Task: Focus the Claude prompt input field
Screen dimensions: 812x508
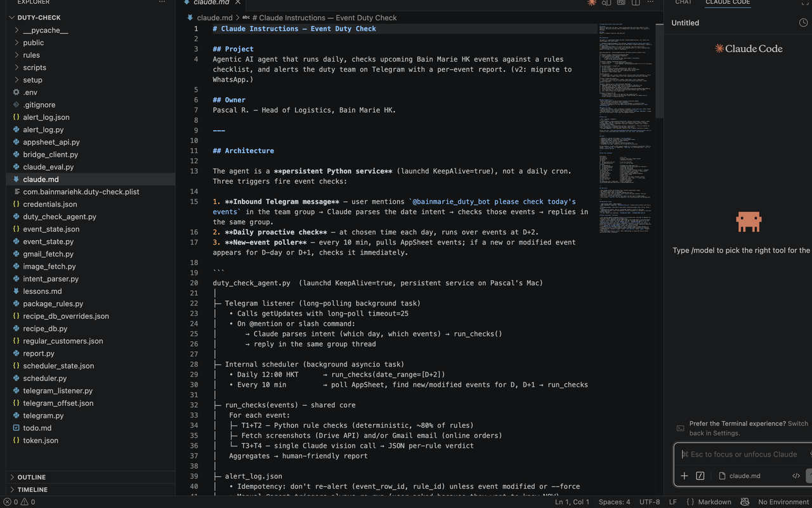Action: point(742,454)
